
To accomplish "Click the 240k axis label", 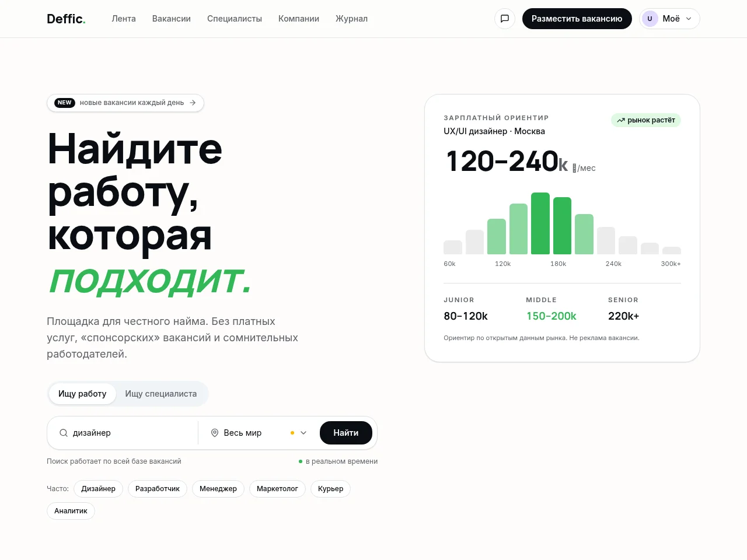I will [x=613, y=264].
